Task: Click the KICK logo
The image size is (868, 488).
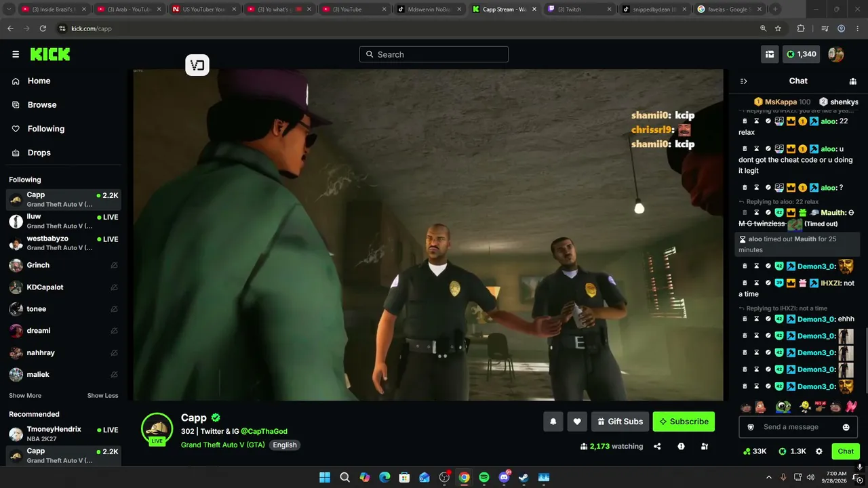Action: pyautogui.click(x=50, y=54)
